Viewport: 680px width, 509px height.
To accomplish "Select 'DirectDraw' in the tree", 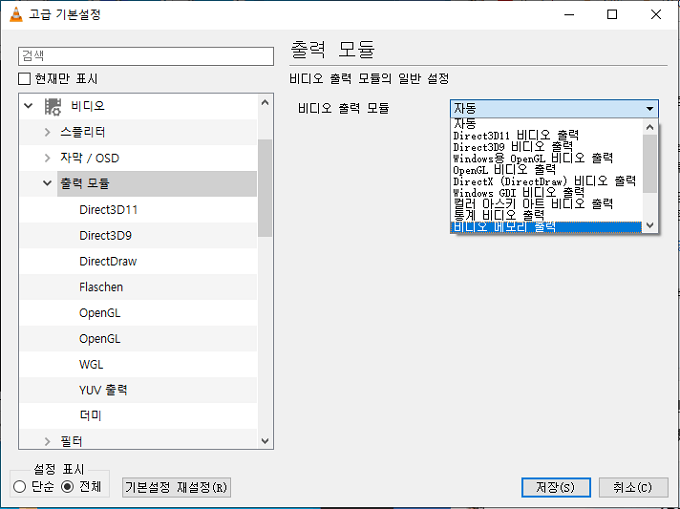I will [x=108, y=261].
